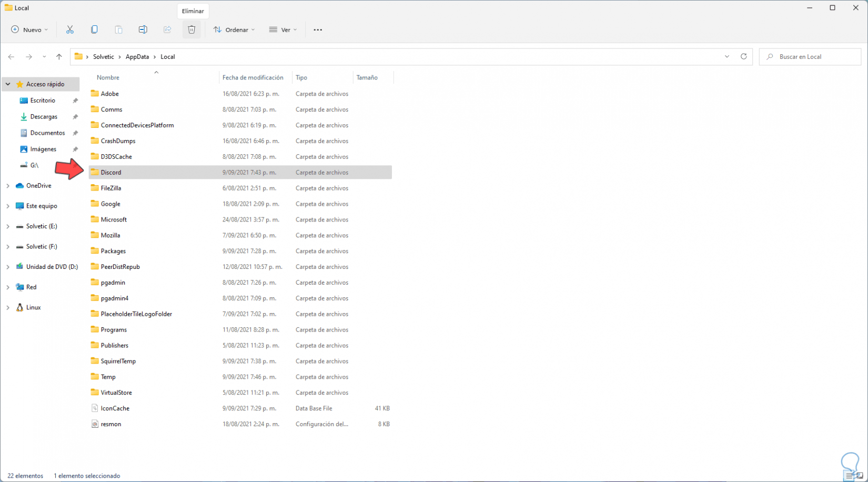This screenshot has width=868, height=482.
Task: Select the PlaceholderTileLogoFolder folder name
Action: point(136,314)
